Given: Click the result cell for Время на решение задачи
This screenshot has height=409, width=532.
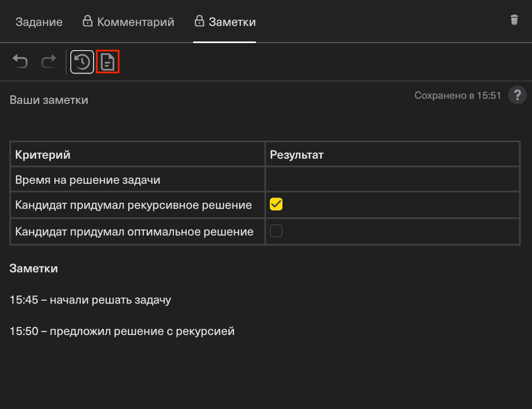Looking at the screenshot, I should [x=392, y=179].
